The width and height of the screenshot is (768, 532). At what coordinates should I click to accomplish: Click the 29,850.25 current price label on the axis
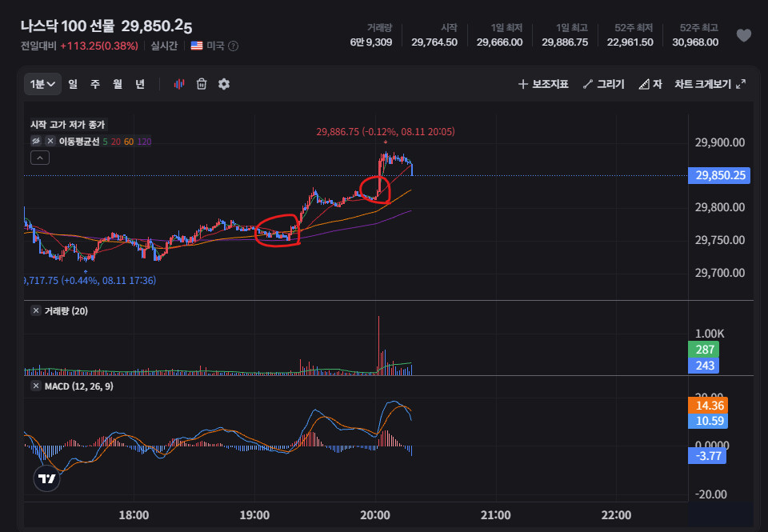pos(719,175)
